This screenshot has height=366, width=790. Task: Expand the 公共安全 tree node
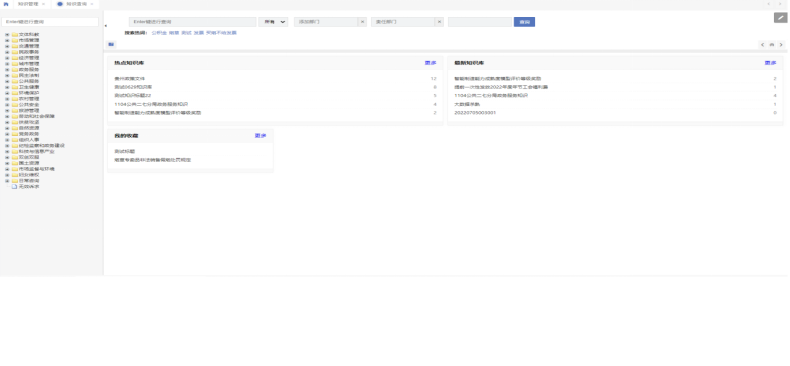coord(7,104)
